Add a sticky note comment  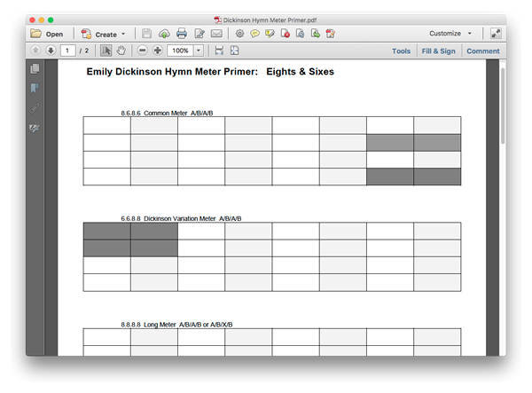(x=254, y=34)
